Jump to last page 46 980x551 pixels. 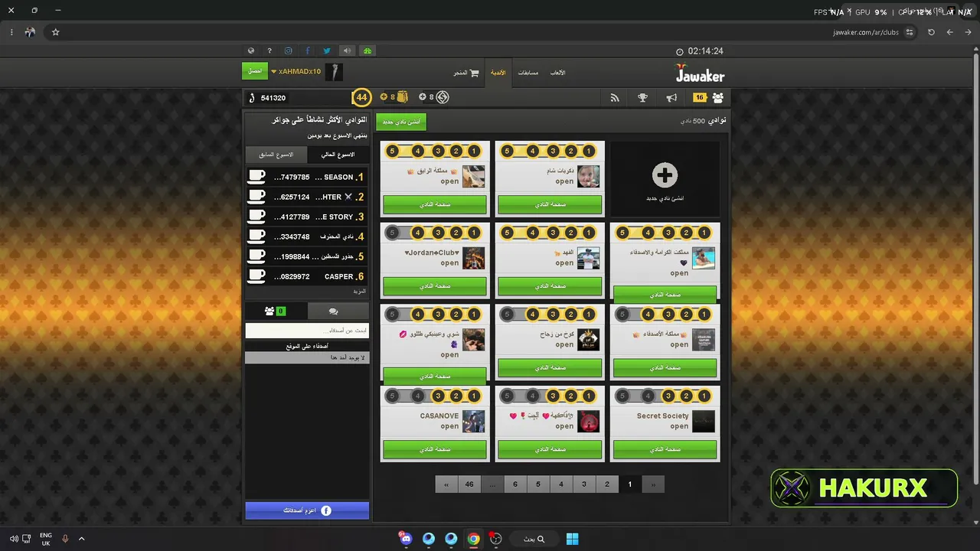(x=469, y=484)
